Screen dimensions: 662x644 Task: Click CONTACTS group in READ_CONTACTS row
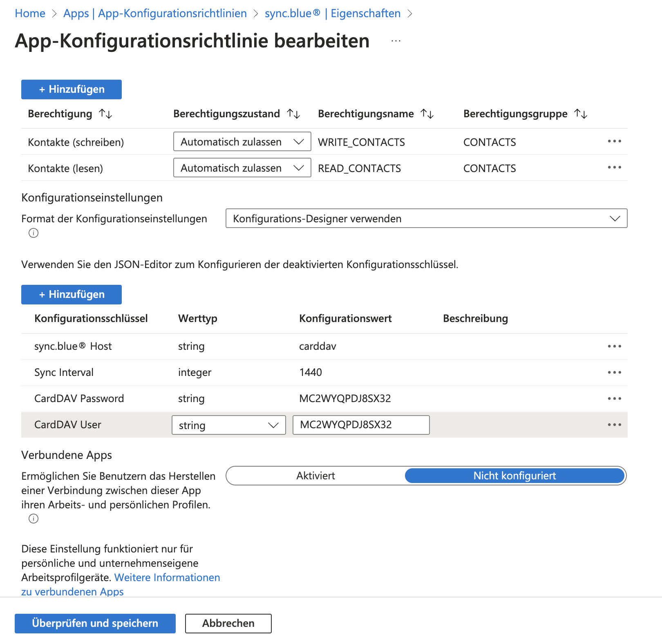pos(490,168)
